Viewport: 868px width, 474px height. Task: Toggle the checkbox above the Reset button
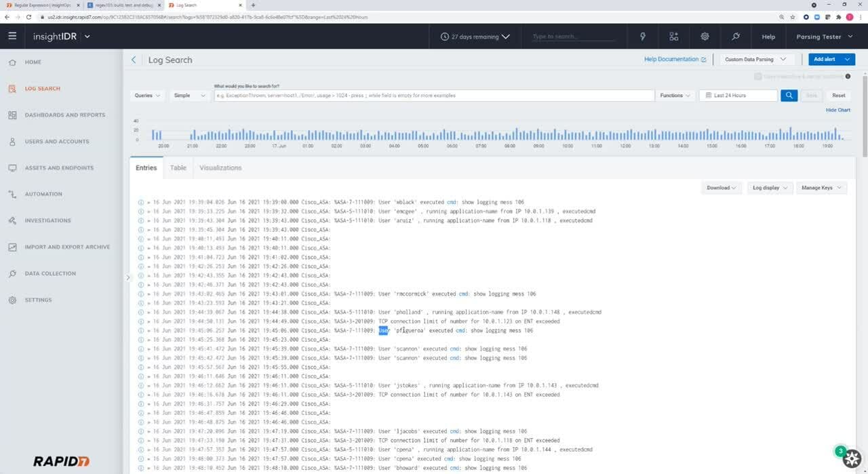click(x=758, y=77)
